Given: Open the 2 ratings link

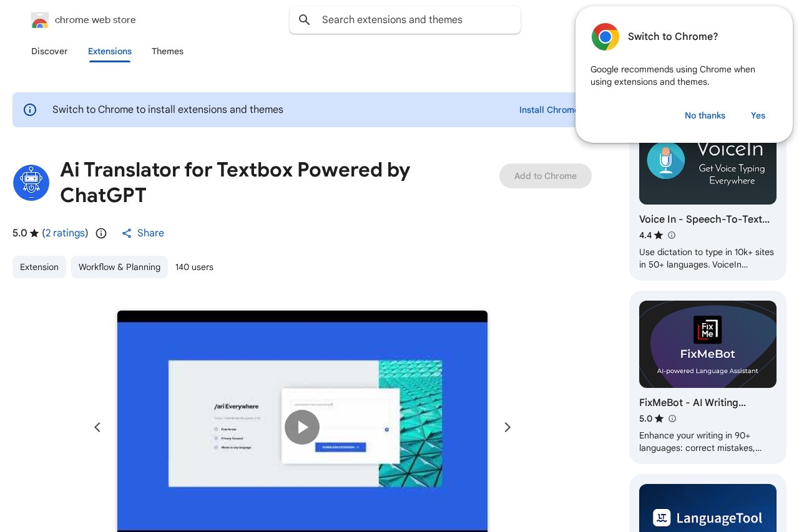Looking at the screenshot, I should point(65,233).
